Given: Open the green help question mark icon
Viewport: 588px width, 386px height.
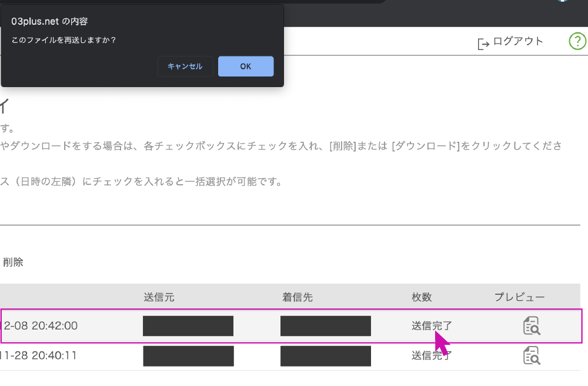Looking at the screenshot, I should coord(577,41).
